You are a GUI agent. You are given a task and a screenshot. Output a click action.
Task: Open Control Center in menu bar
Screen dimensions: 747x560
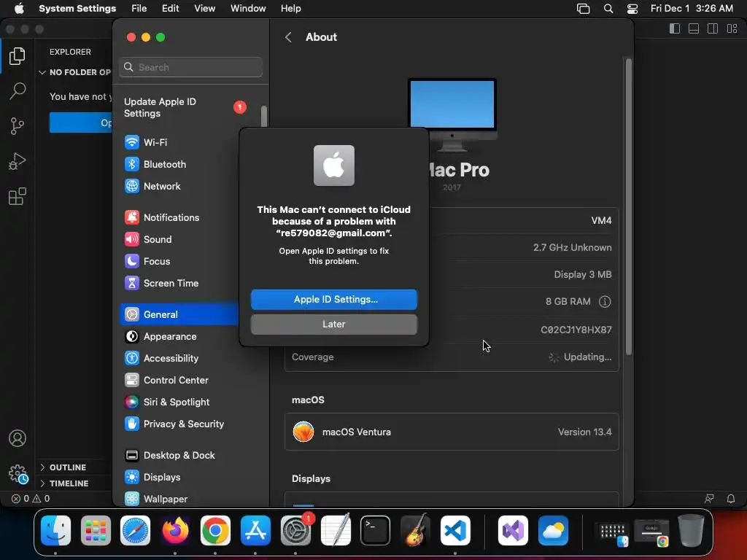point(632,8)
